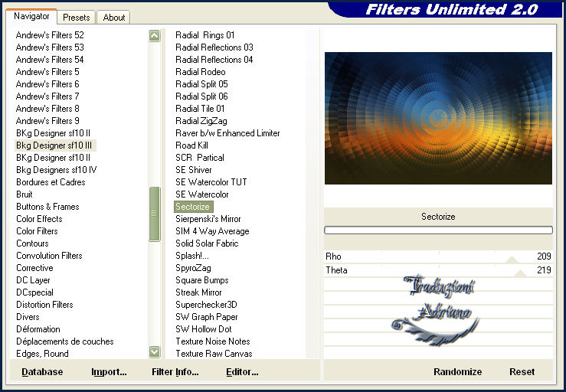Select Andrew's Filters 7 category

[47, 96]
